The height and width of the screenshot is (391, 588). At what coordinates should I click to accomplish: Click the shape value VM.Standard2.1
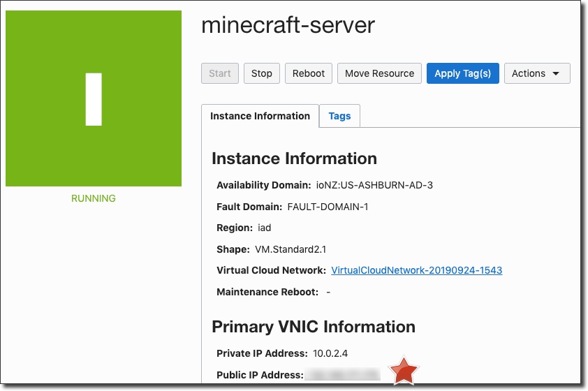tap(291, 249)
